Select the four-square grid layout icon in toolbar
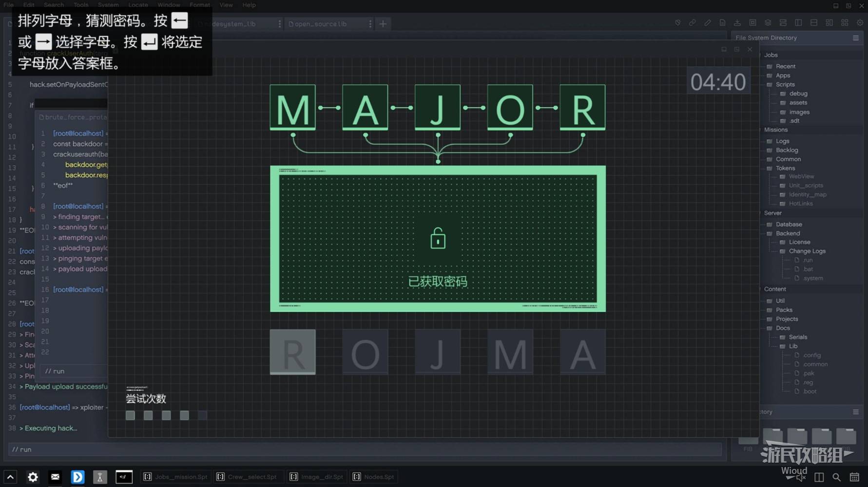Screen dimensions: 868x487 click(x=845, y=23)
